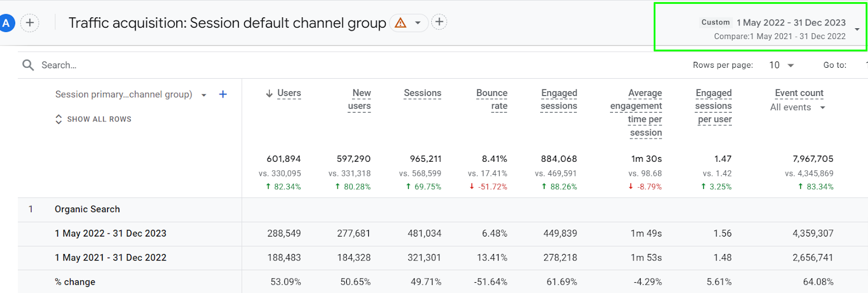The height and width of the screenshot is (293, 868).
Task: Sort by the Users column header
Action: pos(289,93)
